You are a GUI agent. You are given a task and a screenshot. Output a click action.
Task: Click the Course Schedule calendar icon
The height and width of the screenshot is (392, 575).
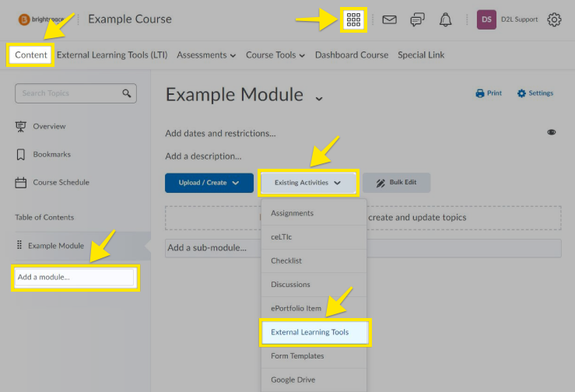(20, 182)
